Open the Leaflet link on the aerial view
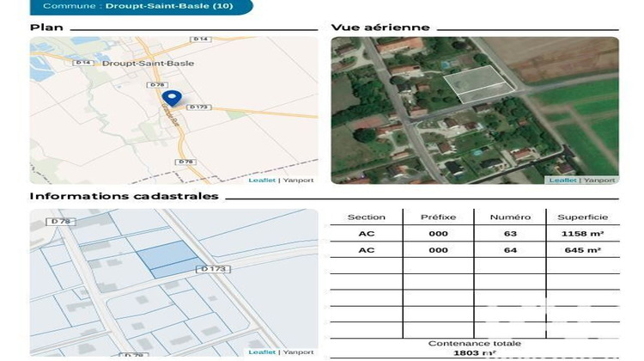The height and width of the screenshot is (361, 644). (562, 180)
